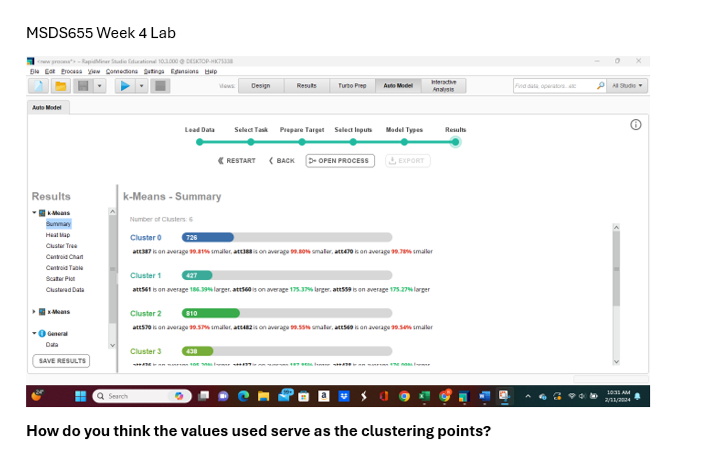
Task: Click the notification bell in system tray
Action: click(638, 396)
